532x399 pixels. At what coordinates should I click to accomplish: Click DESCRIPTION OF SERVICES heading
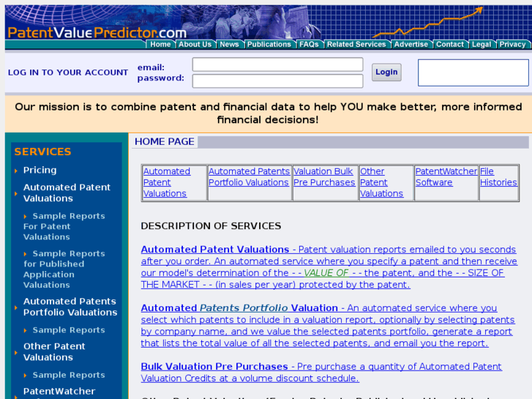tap(211, 225)
